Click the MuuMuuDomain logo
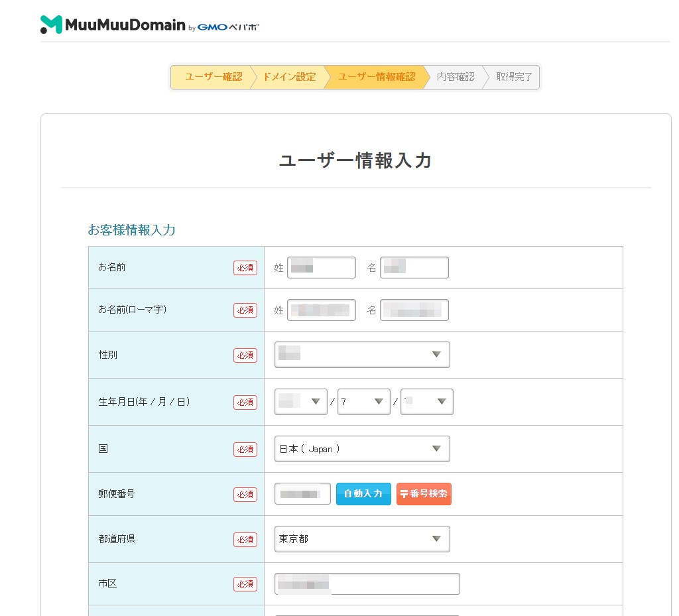The height and width of the screenshot is (616, 679). (113, 25)
